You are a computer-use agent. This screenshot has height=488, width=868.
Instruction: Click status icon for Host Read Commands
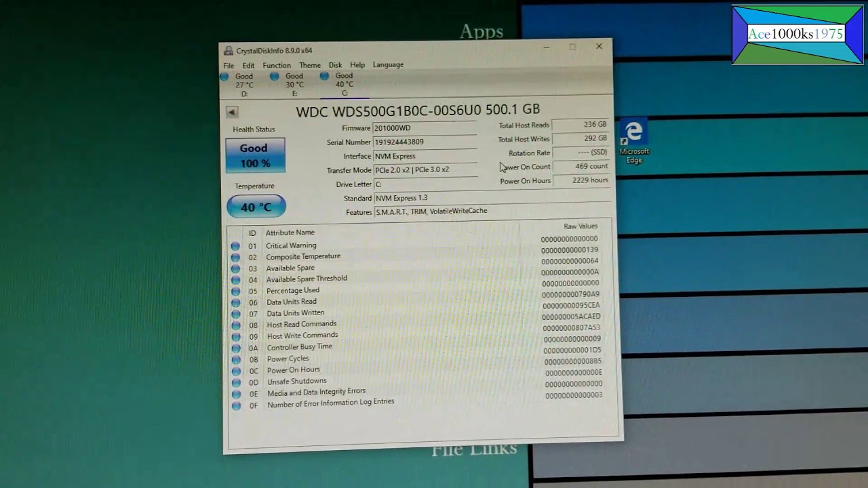click(x=235, y=325)
